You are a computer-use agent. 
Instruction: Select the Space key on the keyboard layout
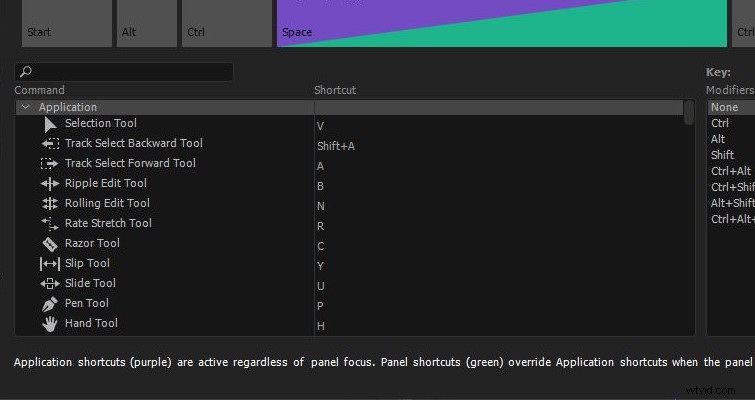(502, 23)
